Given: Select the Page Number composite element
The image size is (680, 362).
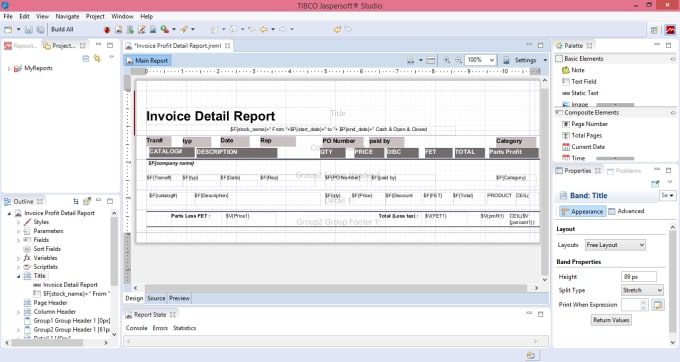Looking at the screenshot, I should tap(585, 124).
